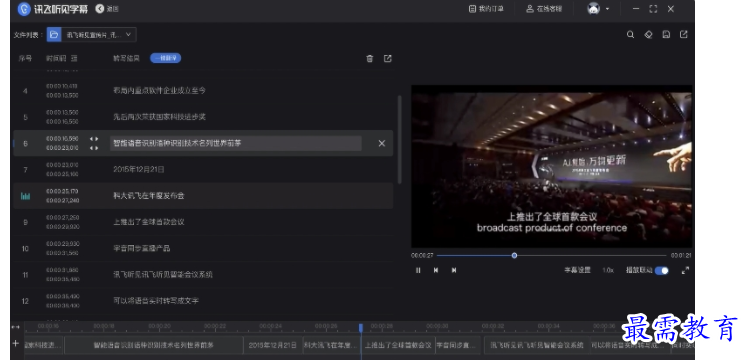Expand the file list dropdown
Viewport: 746px width, 360px height.
[x=128, y=35]
